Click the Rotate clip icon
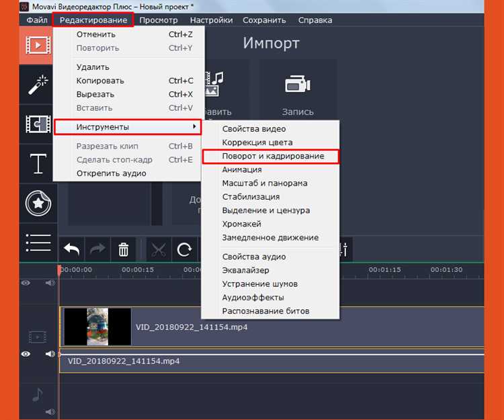Screen dimensions: 504x420 pos(185,249)
